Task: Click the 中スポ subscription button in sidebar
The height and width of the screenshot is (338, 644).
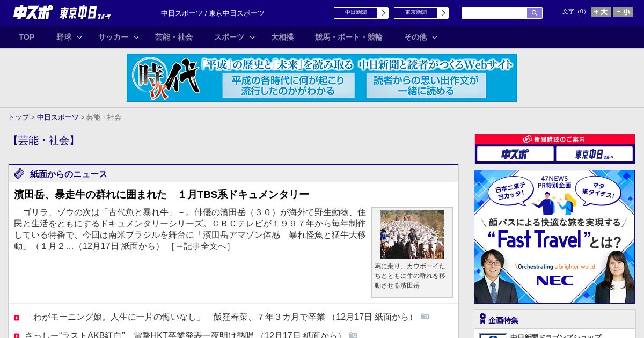Action: tap(515, 155)
